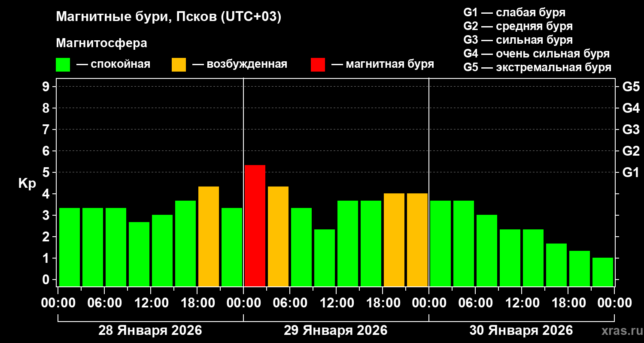Click the "18:00" time label above 29 Января
644x343 pixels.
click(x=383, y=303)
